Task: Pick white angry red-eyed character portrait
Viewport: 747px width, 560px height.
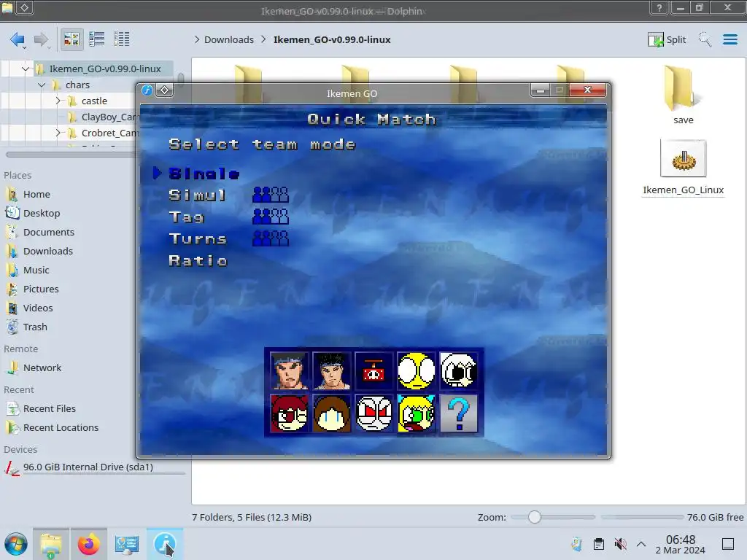Action: click(374, 413)
